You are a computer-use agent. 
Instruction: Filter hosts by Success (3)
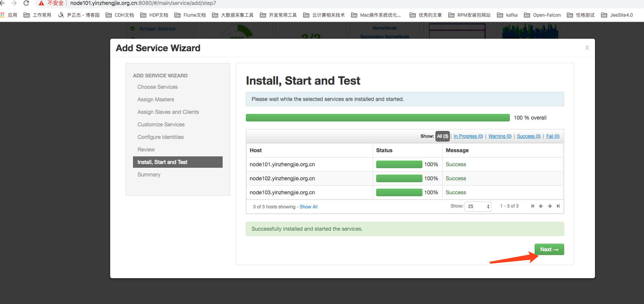528,136
